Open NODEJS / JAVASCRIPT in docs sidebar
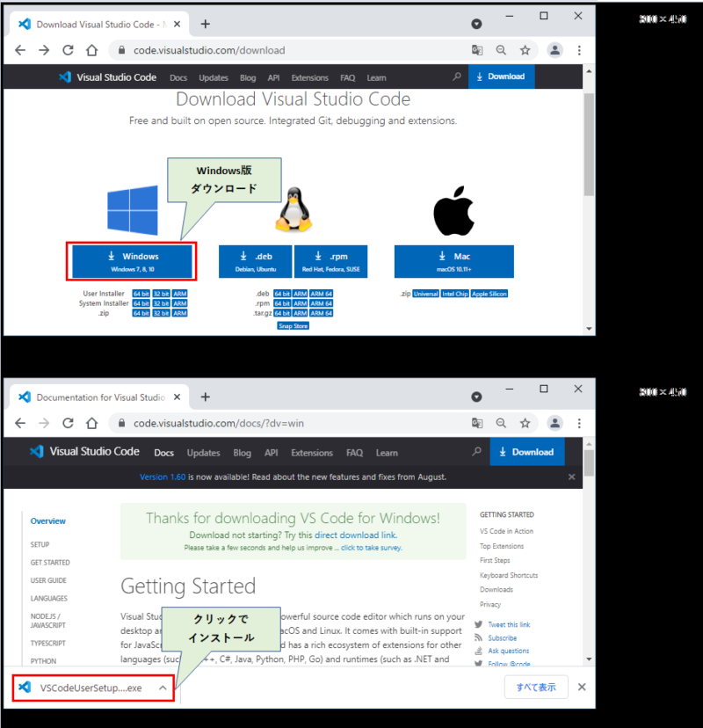Image resolution: width=703 pixels, height=728 pixels. (48, 621)
